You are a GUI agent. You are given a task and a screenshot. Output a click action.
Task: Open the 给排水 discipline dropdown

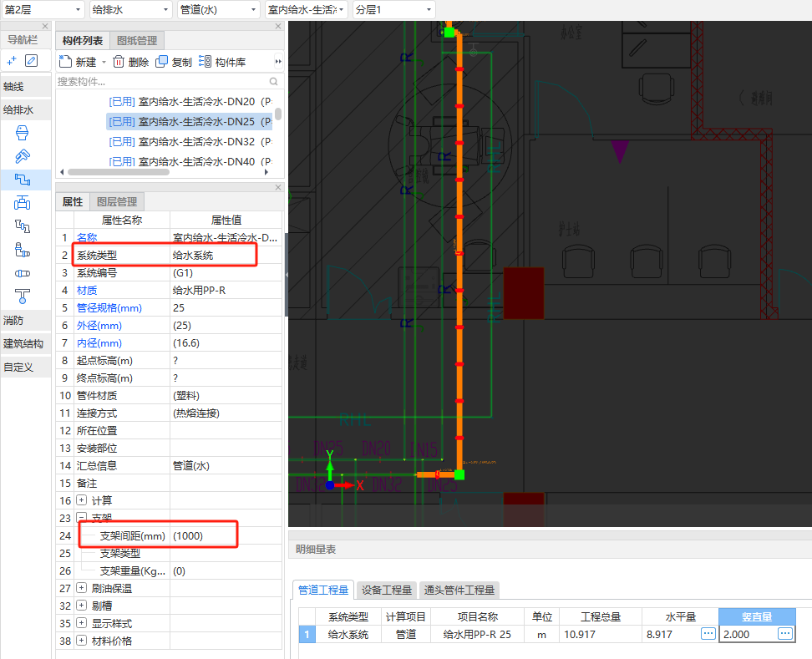pyautogui.click(x=130, y=9)
